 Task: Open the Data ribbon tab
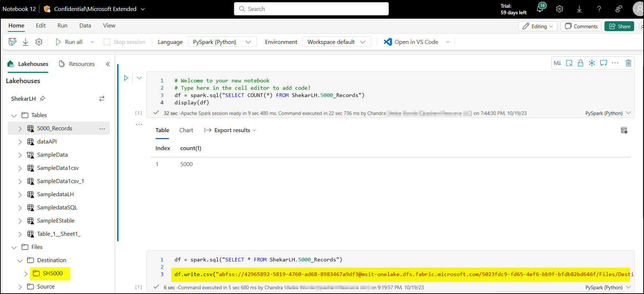coord(85,25)
